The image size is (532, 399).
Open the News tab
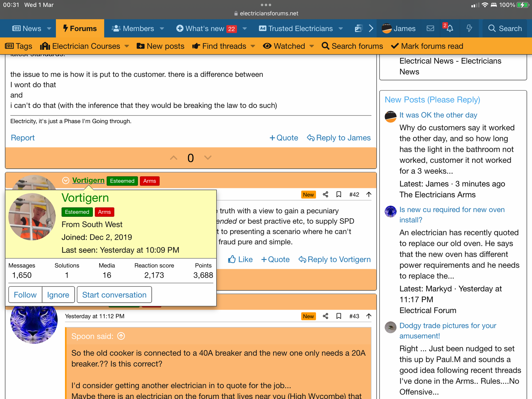pyautogui.click(x=27, y=28)
